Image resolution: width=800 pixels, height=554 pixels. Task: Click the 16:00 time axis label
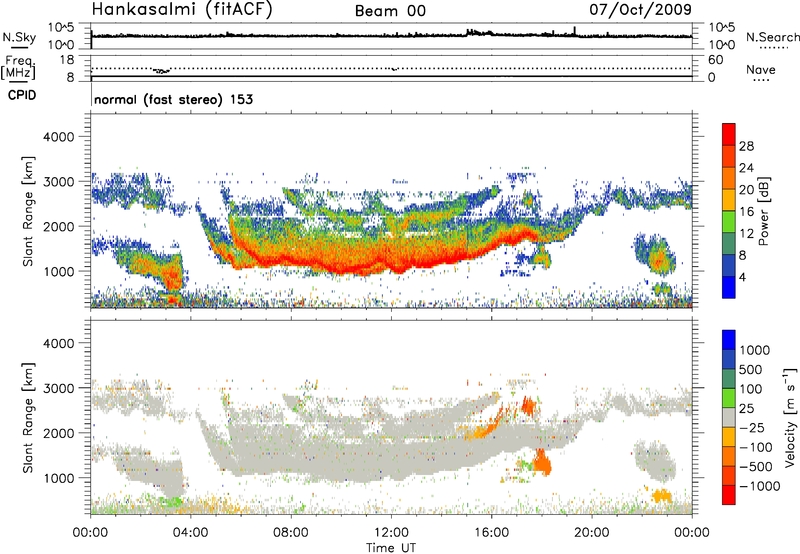pyautogui.click(x=491, y=532)
